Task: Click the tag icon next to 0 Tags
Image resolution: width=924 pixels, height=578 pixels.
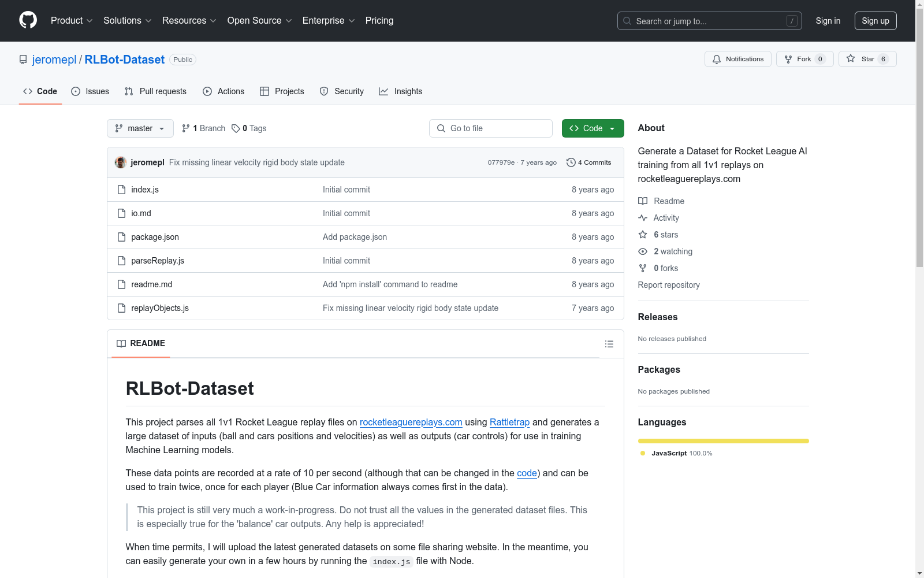Action: click(x=236, y=128)
